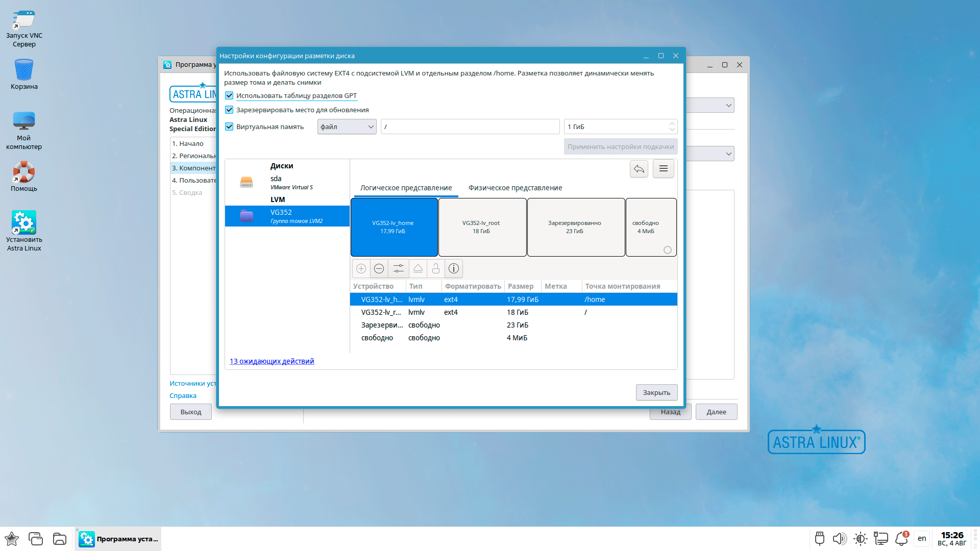
Task: Open the 'файл' swap type dropdown
Action: pos(347,127)
